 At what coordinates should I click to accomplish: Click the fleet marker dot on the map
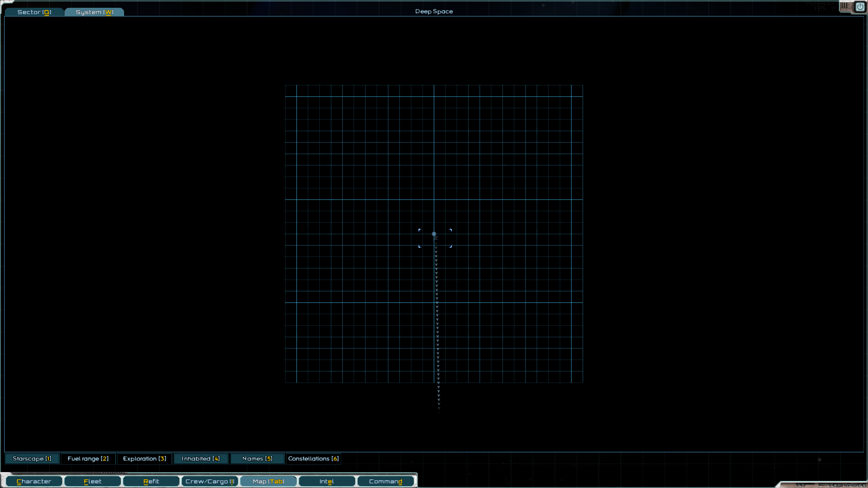pyautogui.click(x=434, y=234)
